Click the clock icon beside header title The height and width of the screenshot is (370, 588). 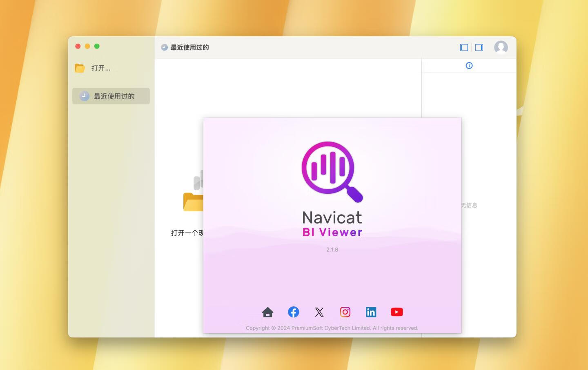point(164,47)
